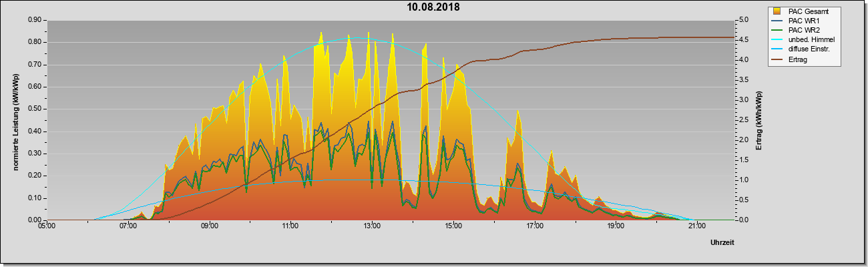The image size is (868, 267).
Task: Click the PAC Gesamt legend color swatch
Action: point(777,11)
